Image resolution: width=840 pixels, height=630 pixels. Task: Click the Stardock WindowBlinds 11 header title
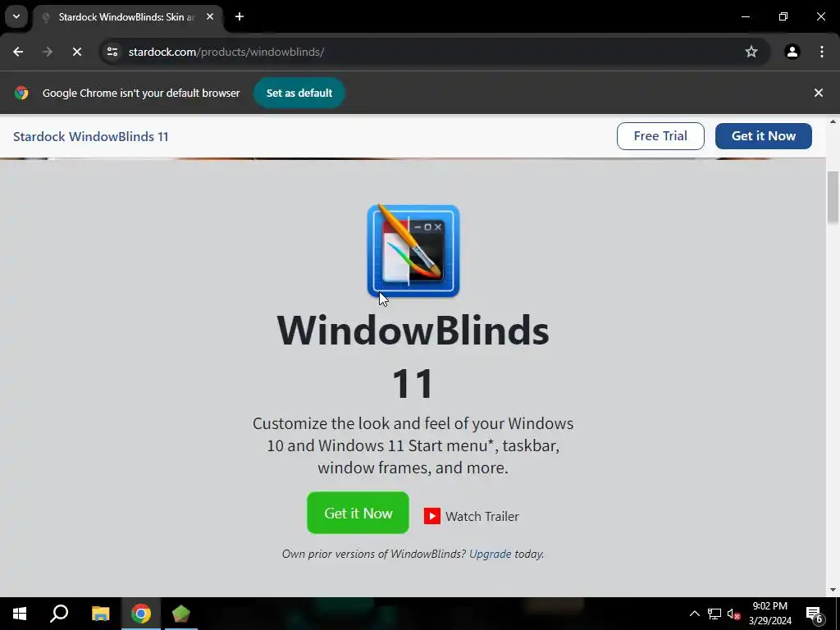click(x=90, y=137)
